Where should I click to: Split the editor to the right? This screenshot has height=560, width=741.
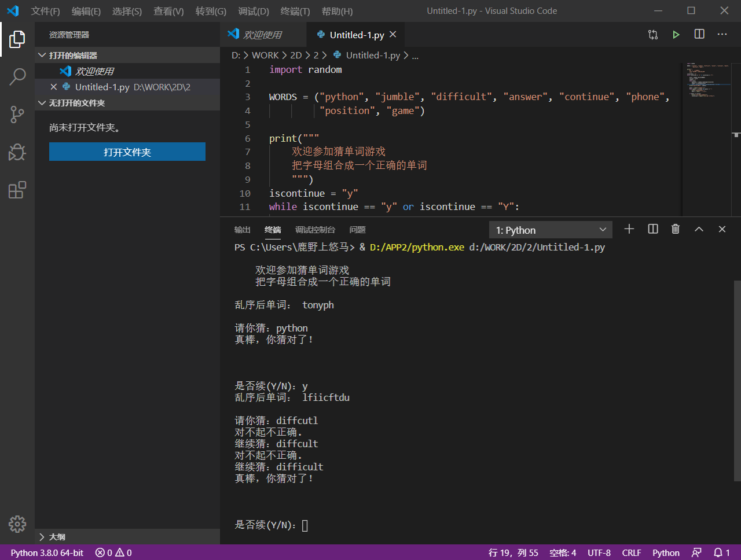tap(699, 35)
